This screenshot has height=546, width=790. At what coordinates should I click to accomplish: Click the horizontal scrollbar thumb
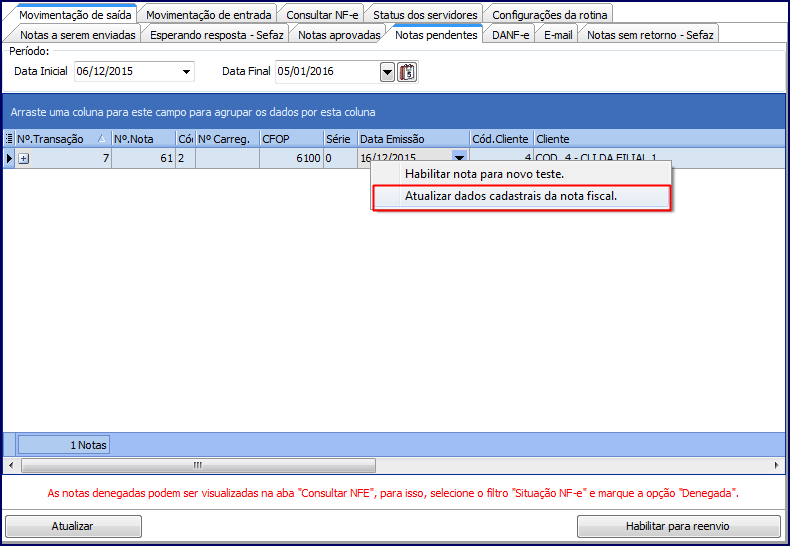click(199, 465)
